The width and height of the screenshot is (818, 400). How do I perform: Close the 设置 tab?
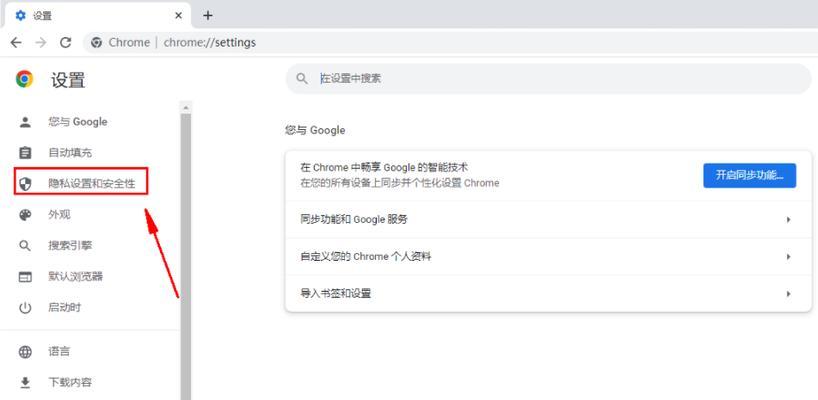coord(178,16)
